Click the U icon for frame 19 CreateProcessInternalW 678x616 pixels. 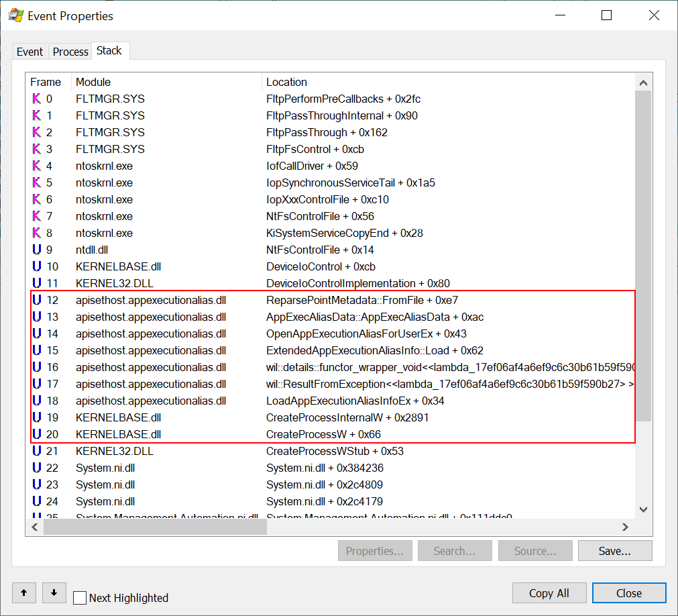pos(37,417)
